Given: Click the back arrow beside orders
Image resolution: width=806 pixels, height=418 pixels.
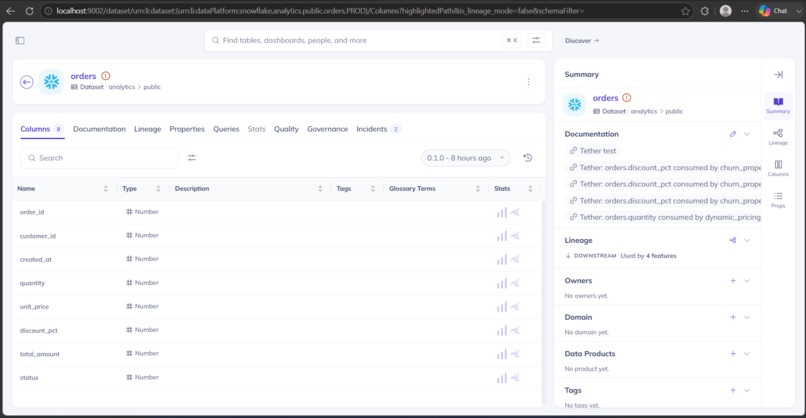Looking at the screenshot, I should (x=27, y=82).
